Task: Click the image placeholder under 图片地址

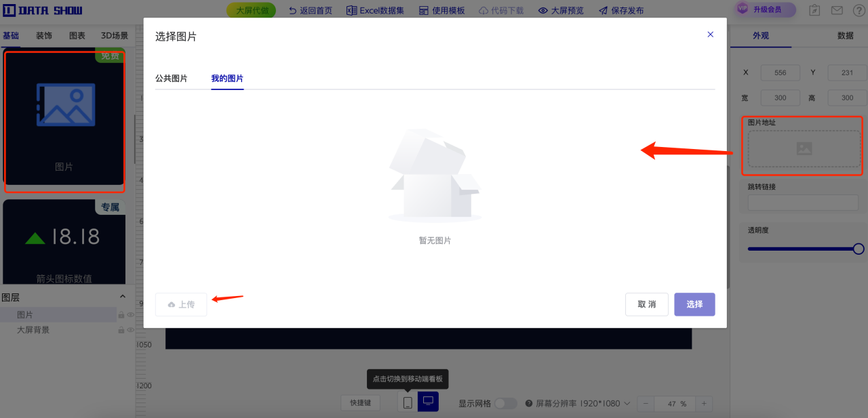Action: pos(804,148)
